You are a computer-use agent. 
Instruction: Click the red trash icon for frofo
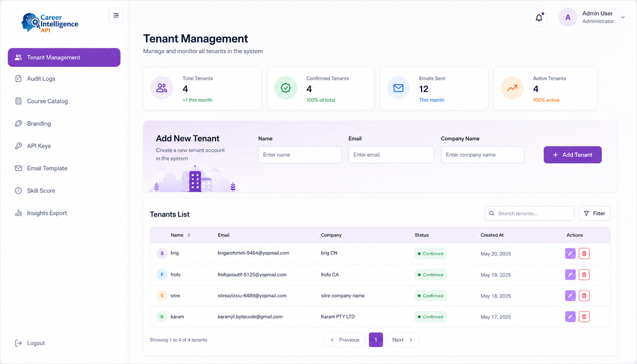[584, 275]
